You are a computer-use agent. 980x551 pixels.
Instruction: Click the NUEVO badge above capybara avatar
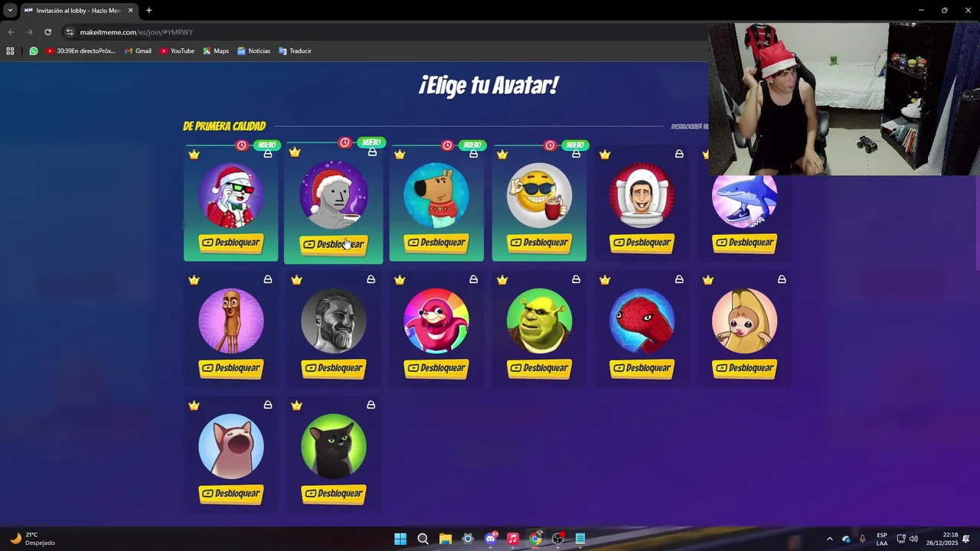[472, 145]
